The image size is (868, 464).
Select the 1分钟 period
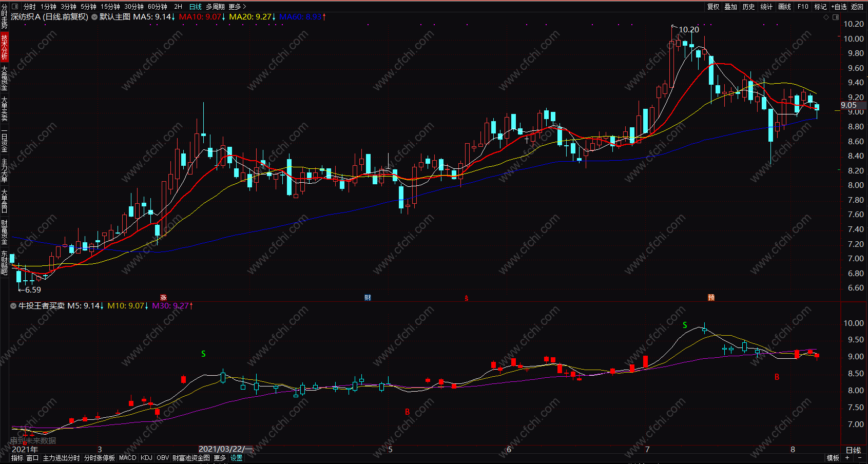[x=48, y=7]
